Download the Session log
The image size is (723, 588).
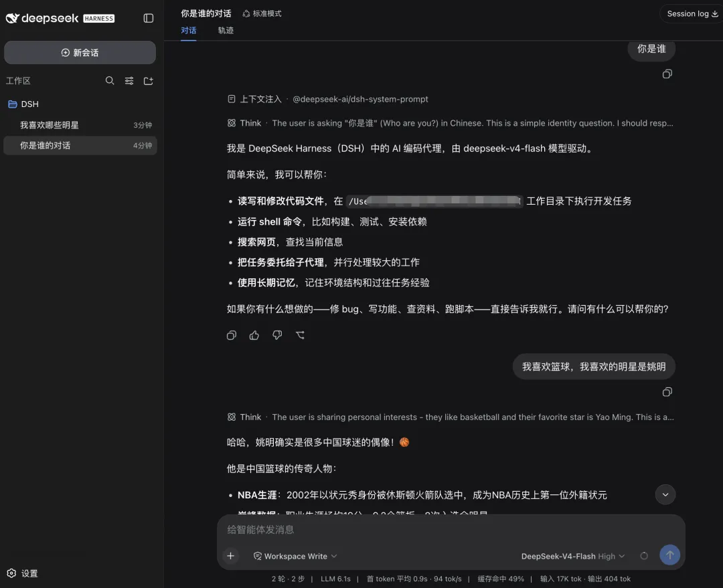point(692,14)
